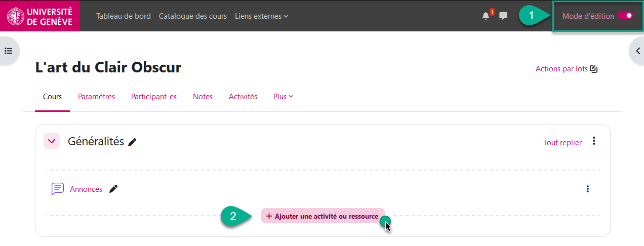Click pencil icon next to Généralités title
The width and height of the screenshot is (644, 246).
point(133,142)
